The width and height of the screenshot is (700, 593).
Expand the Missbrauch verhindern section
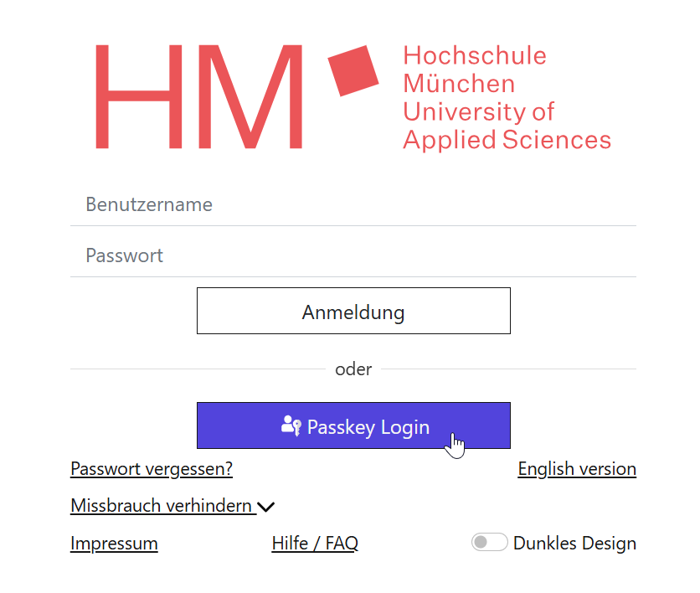[x=162, y=506]
